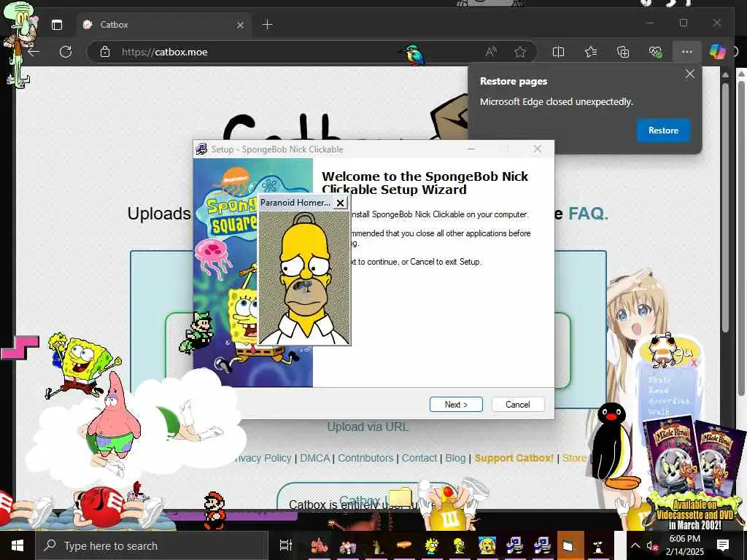The width and height of the screenshot is (747, 560).
Task: Select Upload via URL on Catbox
Action: [368, 427]
